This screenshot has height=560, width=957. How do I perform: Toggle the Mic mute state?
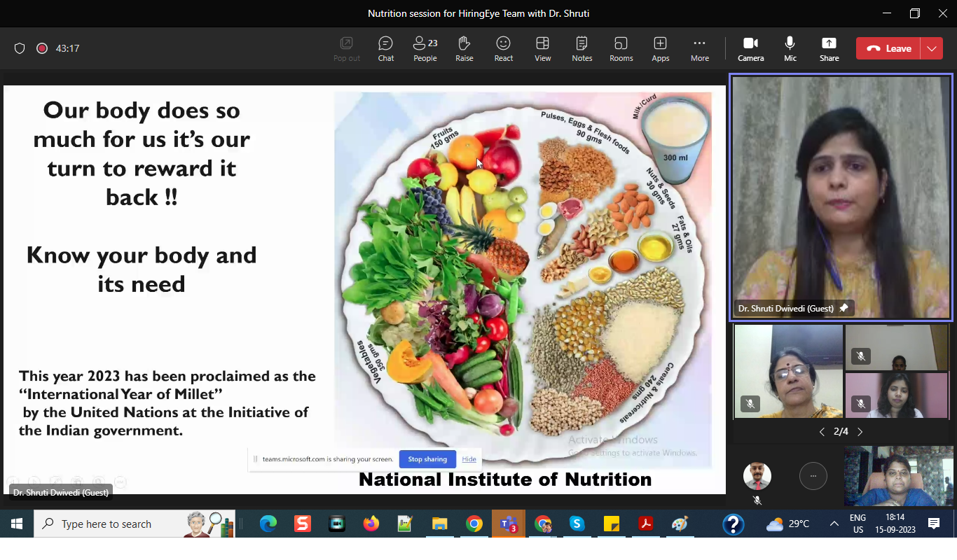790,49
